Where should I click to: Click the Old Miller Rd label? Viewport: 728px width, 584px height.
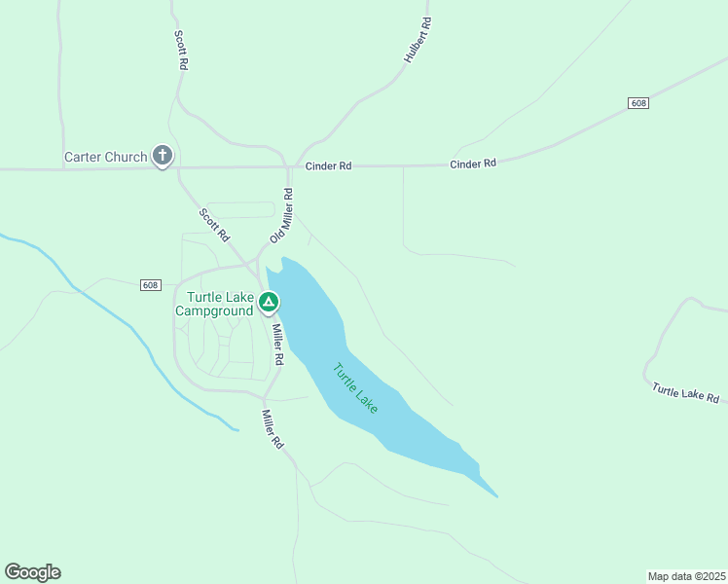coord(282,215)
